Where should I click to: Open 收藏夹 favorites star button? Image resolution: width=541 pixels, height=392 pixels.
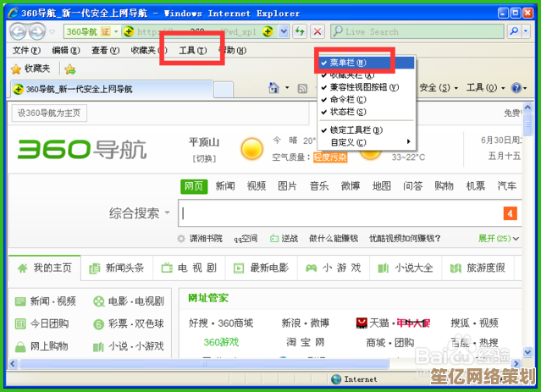coord(30,69)
